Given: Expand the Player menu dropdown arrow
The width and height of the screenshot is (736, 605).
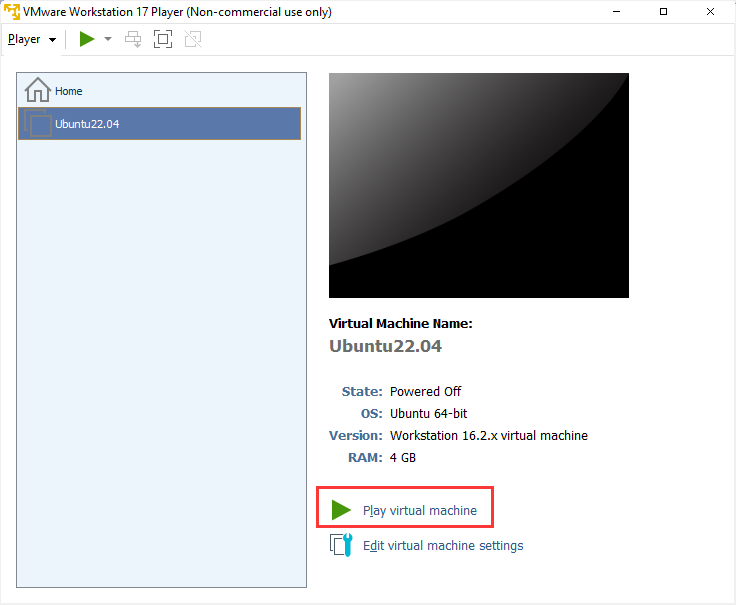Looking at the screenshot, I should coord(53,39).
